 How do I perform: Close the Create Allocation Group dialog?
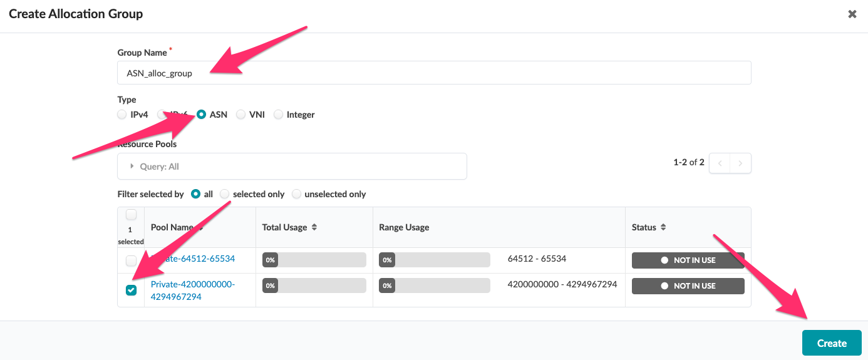pyautogui.click(x=852, y=14)
